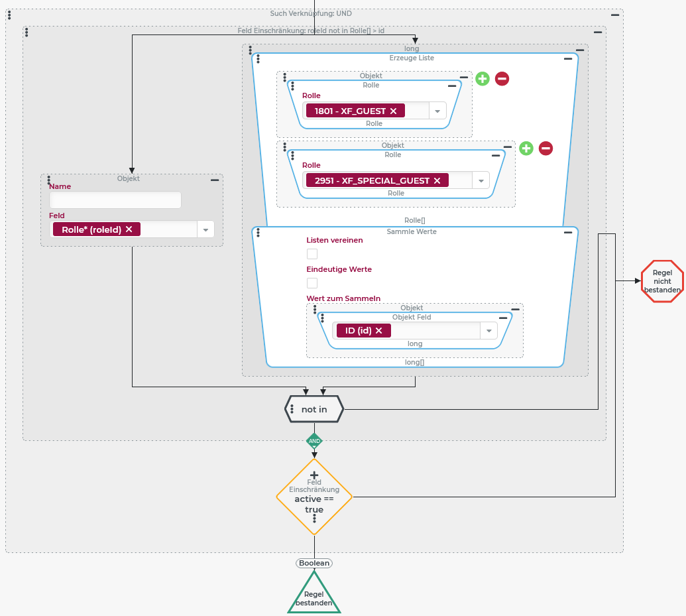Collapse the Sammle Werte block
The height and width of the screenshot is (616, 686).
(x=568, y=233)
